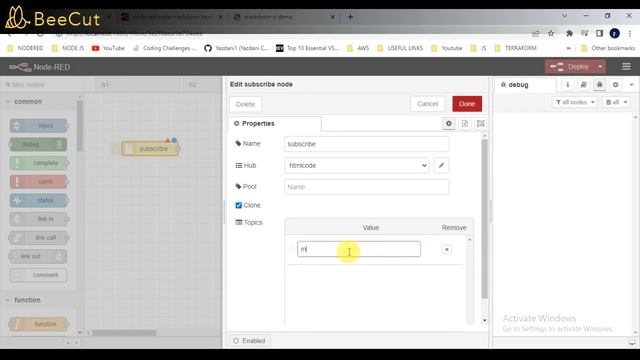
Task: Select the debug palette node
Action: click(x=38, y=144)
